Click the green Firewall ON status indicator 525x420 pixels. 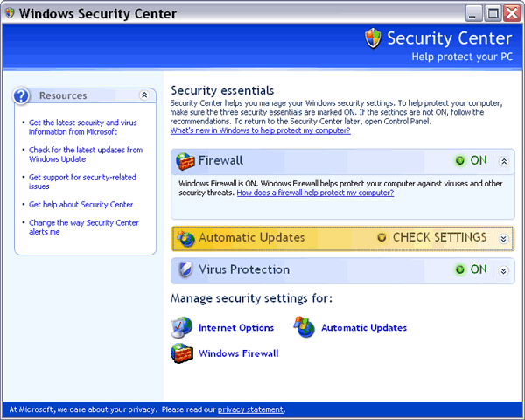[460, 161]
